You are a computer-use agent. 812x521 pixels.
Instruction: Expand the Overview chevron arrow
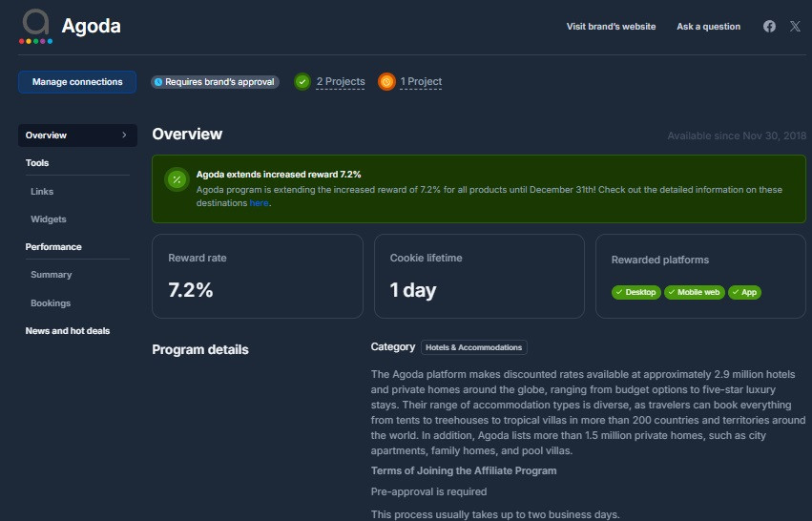pos(124,135)
